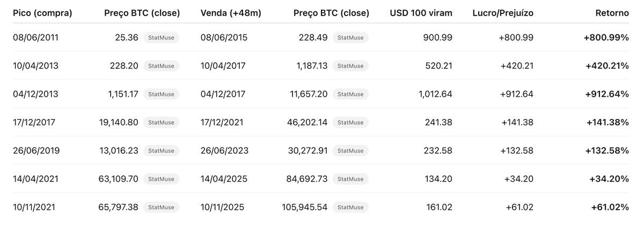The height and width of the screenshot is (230, 644).
Task: Click the "USD 100 viram" column header
Action: pos(421,13)
